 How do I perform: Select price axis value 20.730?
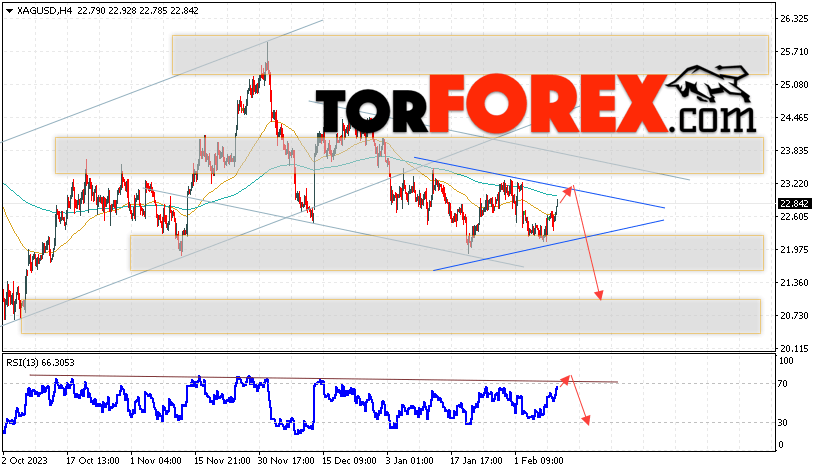pyautogui.click(x=794, y=315)
